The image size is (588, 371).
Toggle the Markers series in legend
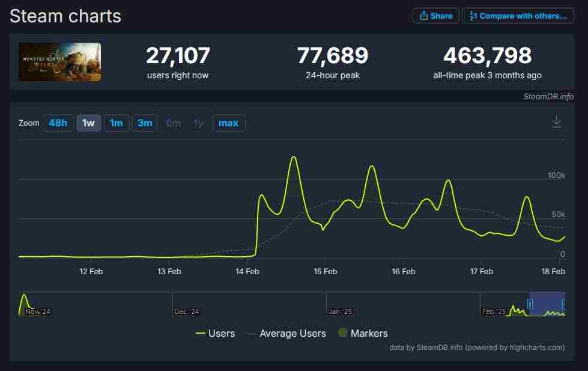coord(363,334)
